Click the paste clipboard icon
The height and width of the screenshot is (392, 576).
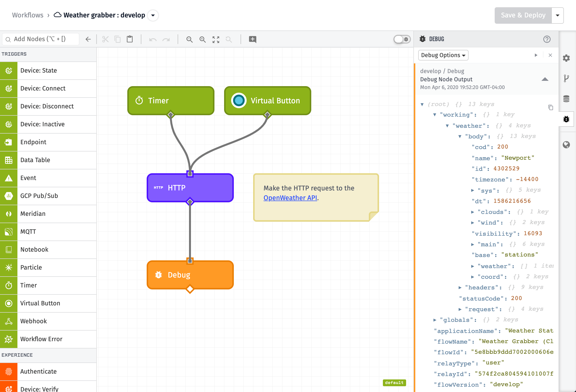pos(130,39)
